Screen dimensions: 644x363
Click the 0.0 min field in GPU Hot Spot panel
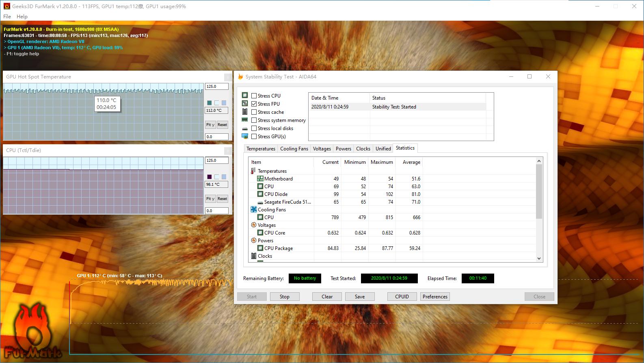pos(217,137)
